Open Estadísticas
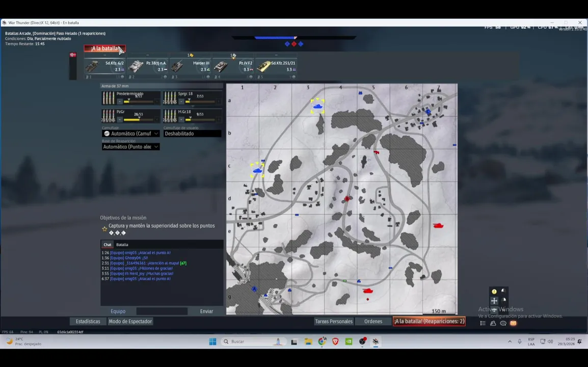 88,321
